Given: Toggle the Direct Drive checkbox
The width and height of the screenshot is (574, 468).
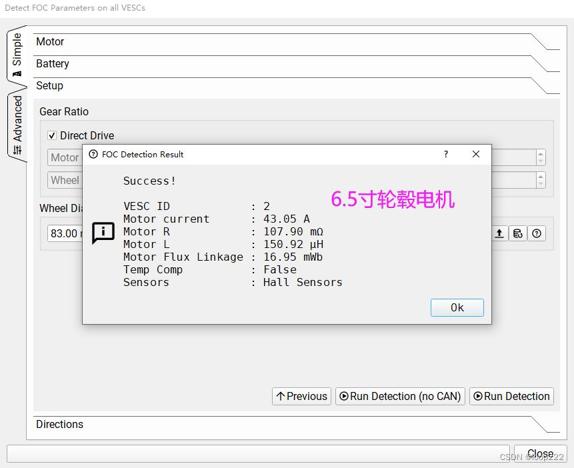Looking at the screenshot, I should [x=52, y=136].
